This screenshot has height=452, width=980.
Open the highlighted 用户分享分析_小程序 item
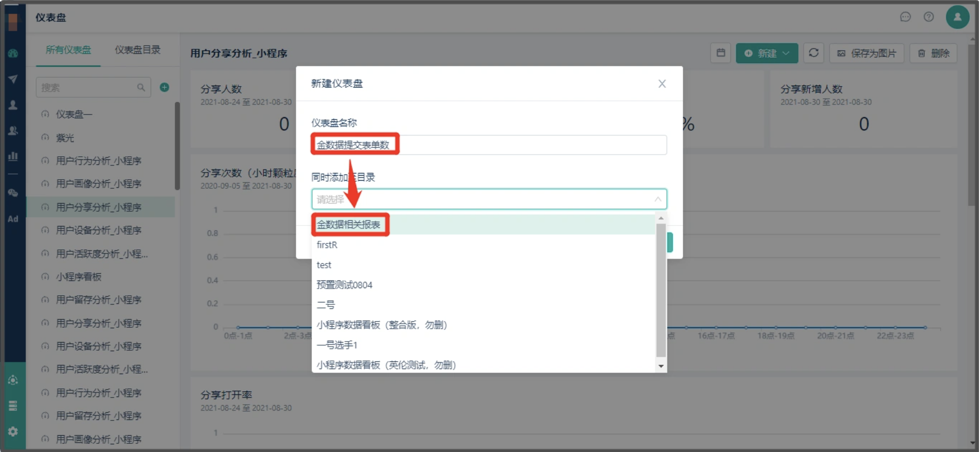(x=100, y=207)
